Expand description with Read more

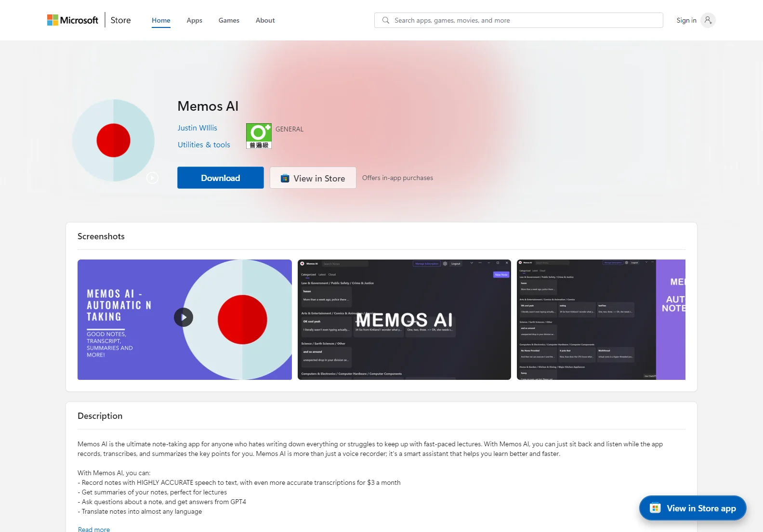coord(94,529)
